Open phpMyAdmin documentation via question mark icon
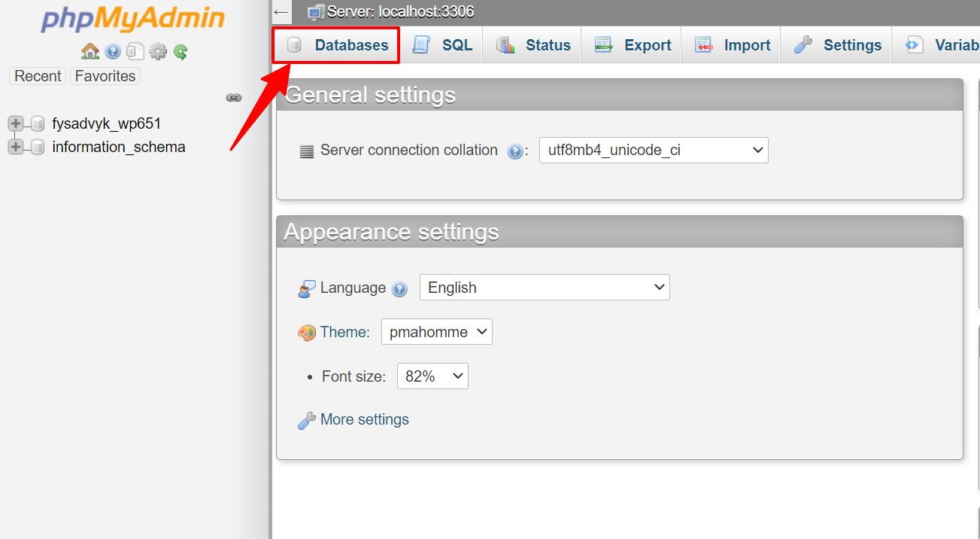This screenshot has width=980, height=539. click(112, 51)
